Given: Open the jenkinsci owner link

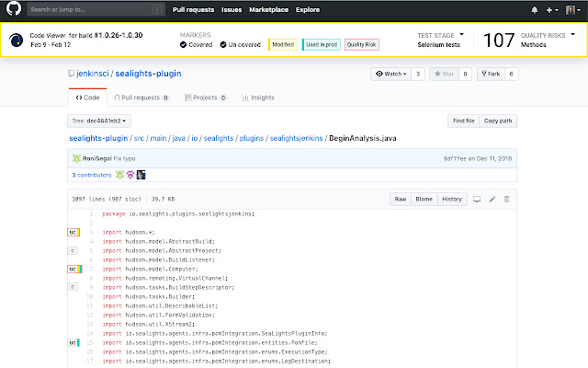Looking at the screenshot, I should tap(93, 74).
